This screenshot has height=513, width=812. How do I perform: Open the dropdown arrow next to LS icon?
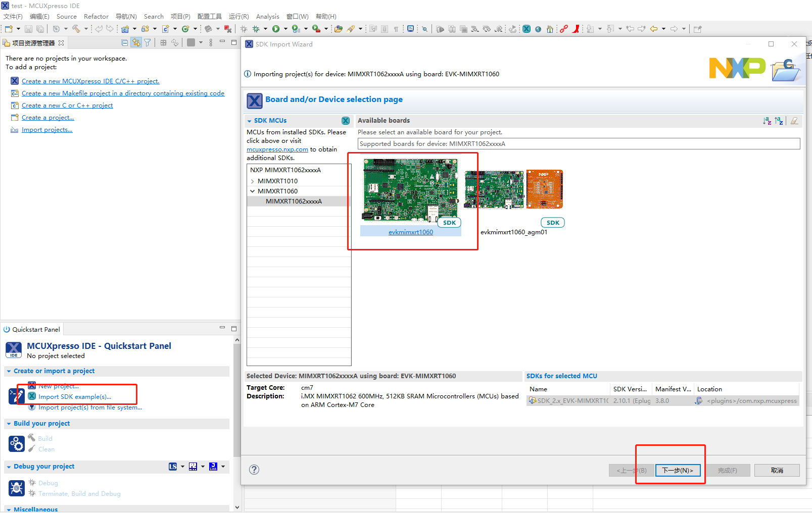coord(182,467)
